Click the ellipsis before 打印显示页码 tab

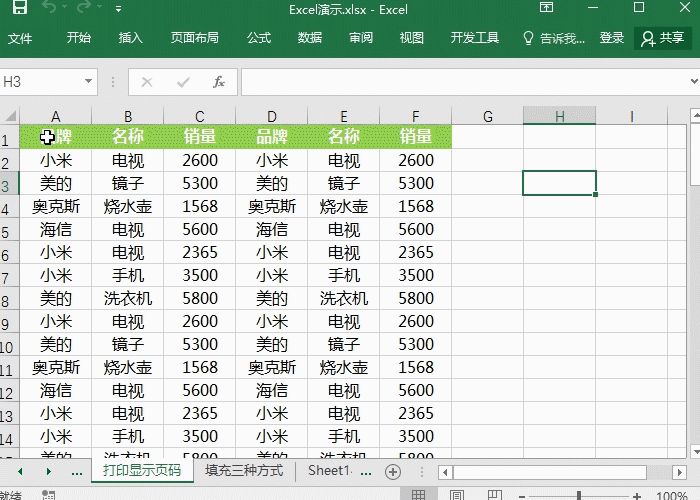(77, 472)
